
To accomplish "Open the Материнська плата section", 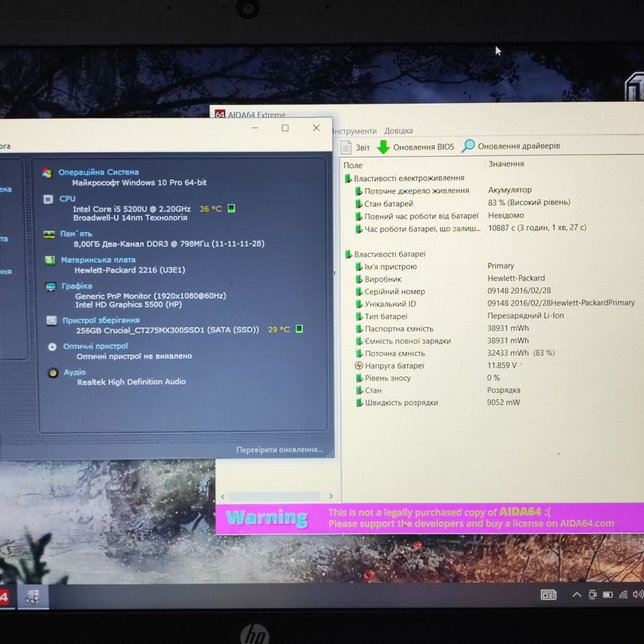I will pos(98,260).
